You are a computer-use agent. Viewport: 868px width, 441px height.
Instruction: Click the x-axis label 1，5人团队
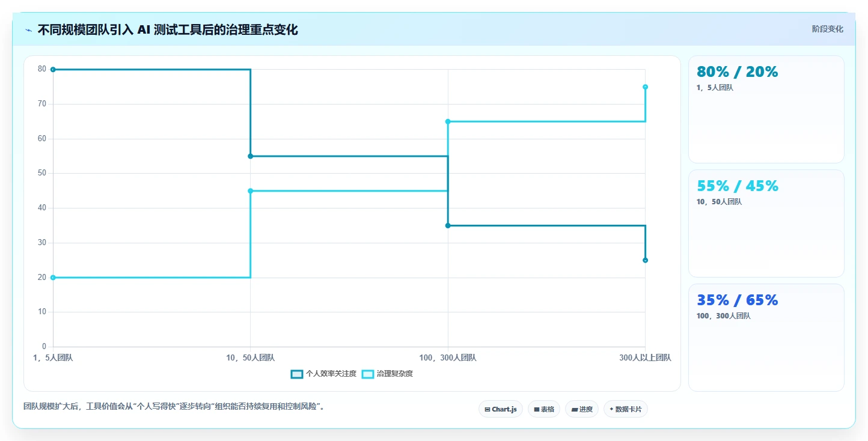(53, 357)
